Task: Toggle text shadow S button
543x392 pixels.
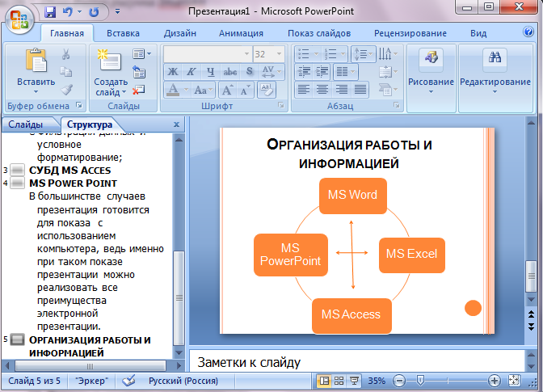Action: click(x=249, y=72)
